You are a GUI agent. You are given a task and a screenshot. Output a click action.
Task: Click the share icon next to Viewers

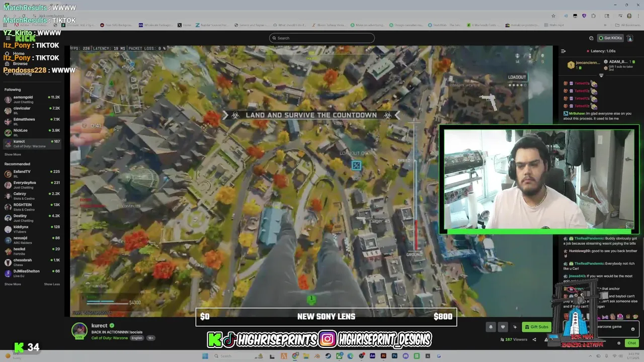click(x=534, y=340)
